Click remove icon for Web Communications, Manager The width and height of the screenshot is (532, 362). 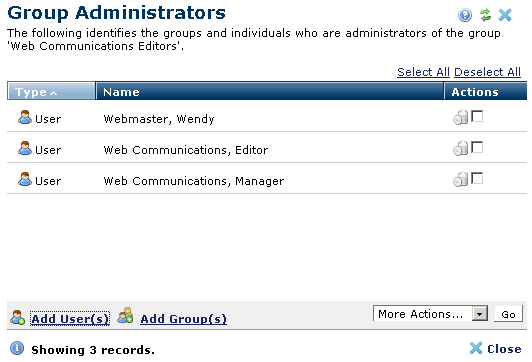point(461,179)
